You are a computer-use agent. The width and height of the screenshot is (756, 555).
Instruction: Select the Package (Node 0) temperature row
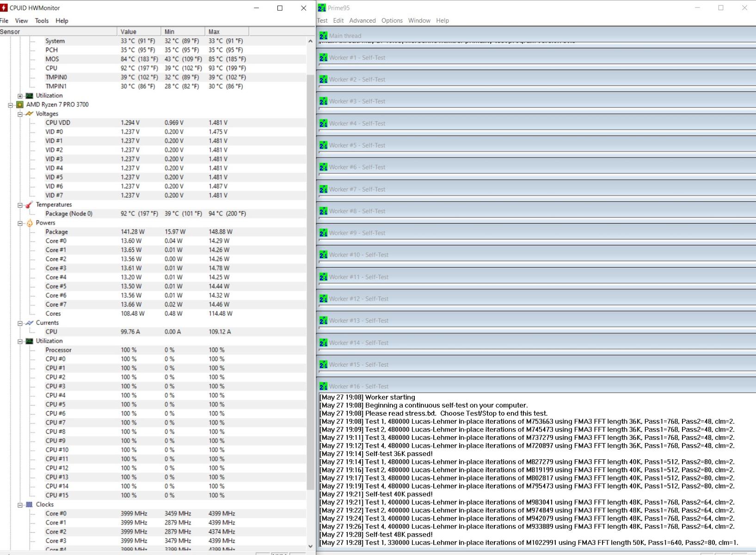coord(153,214)
